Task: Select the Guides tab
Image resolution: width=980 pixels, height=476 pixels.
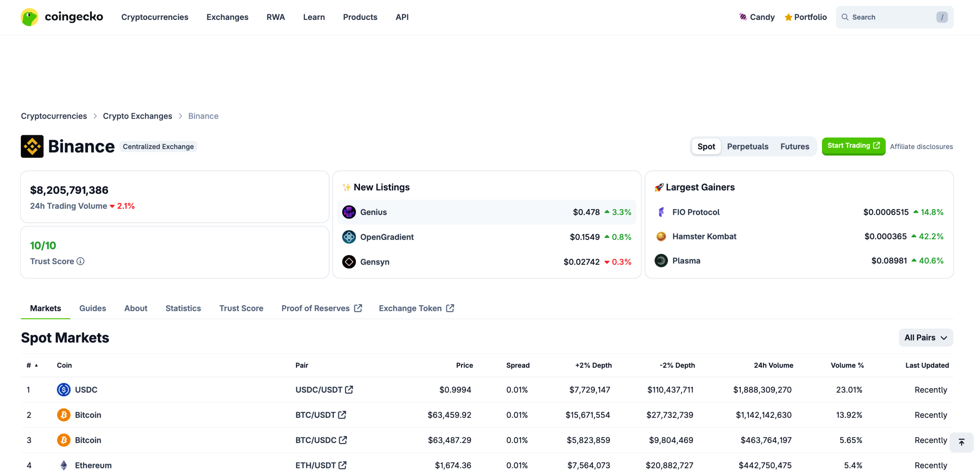Action: pyautogui.click(x=93, y=309)
